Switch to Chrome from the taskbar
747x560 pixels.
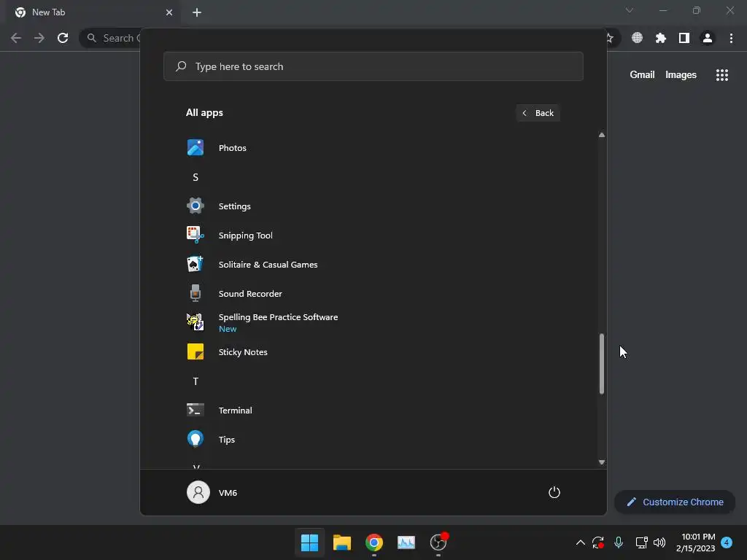point(374,542)
